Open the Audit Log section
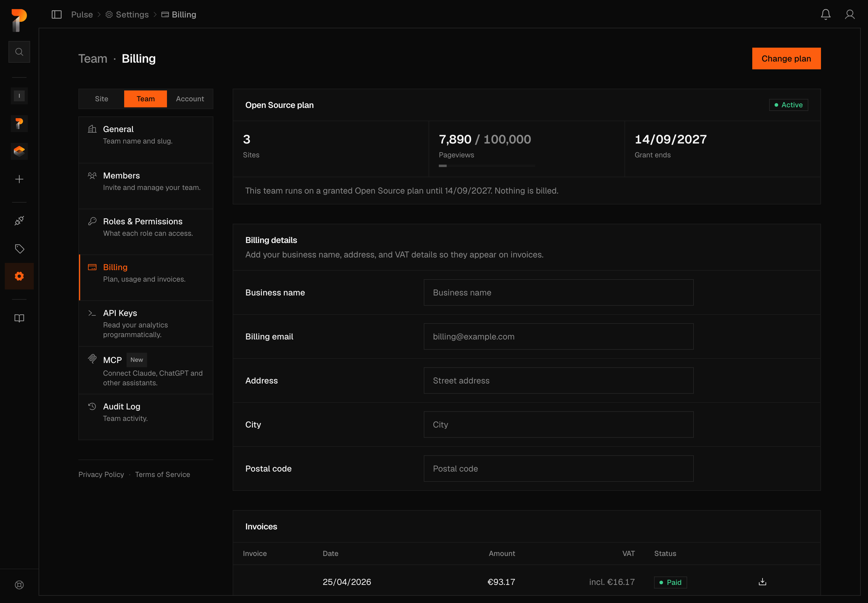 point(146,417)
